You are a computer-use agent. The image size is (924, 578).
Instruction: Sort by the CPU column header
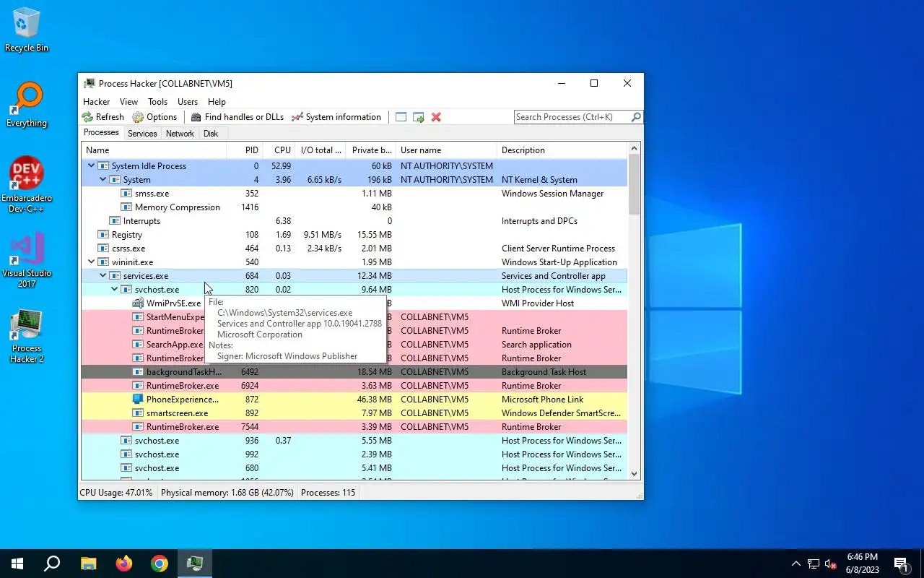point(279,150)
